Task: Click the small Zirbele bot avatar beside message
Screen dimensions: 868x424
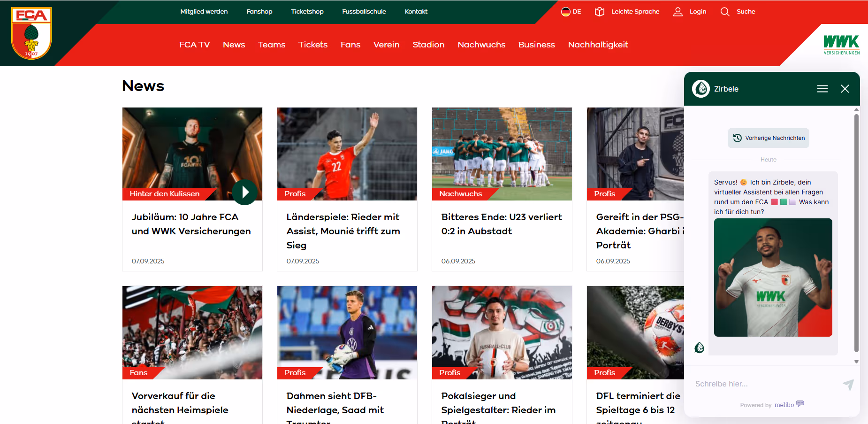Action: [x=699, y=347]
